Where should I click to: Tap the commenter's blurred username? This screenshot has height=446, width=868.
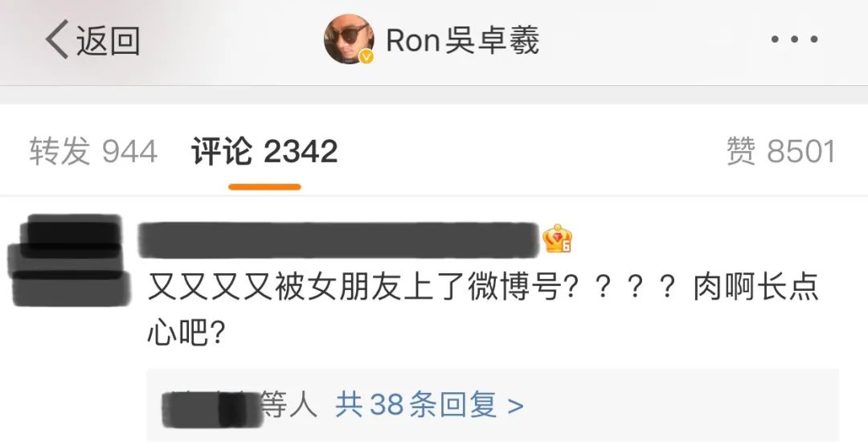tap(339, 240)
